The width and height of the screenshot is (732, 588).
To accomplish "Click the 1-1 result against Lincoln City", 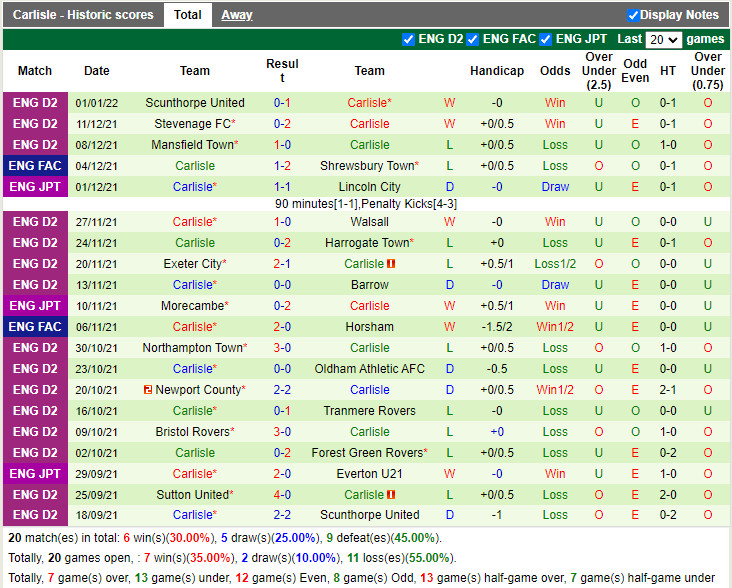I will pyautogui.click(x=282, y=187).
